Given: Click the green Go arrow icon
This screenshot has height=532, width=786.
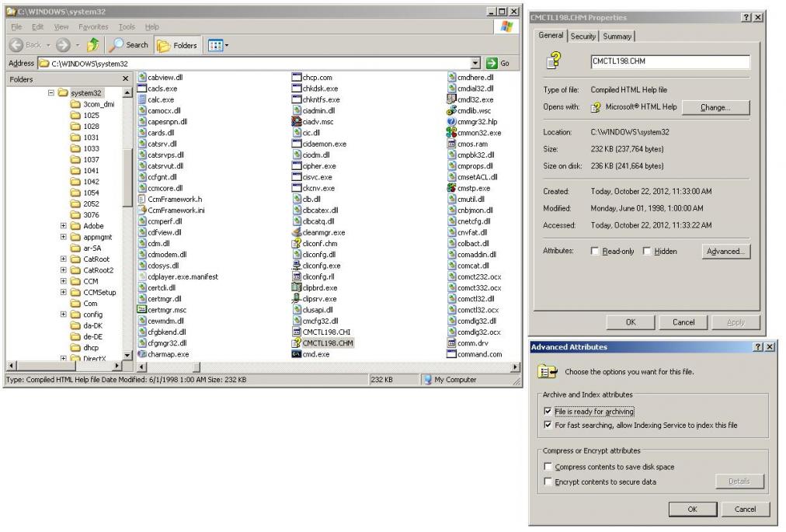Looking at the screenshot, I should (492, 63).
